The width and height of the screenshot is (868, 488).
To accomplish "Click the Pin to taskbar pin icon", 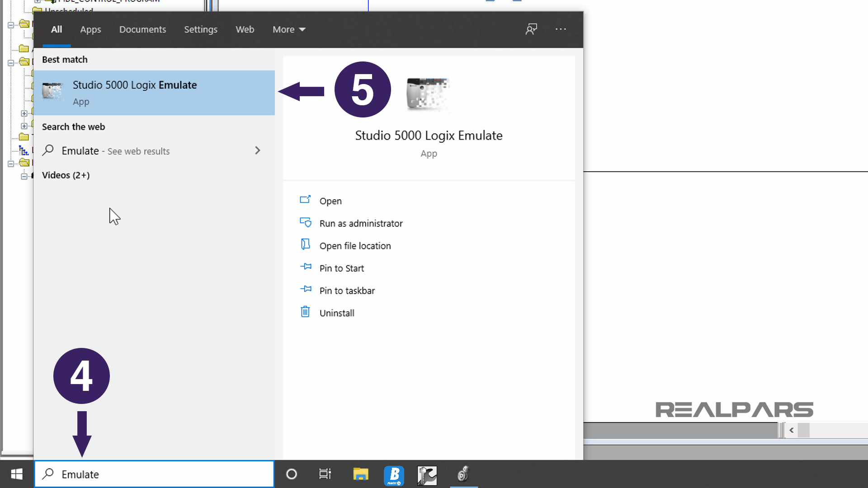I will tap(306, 289).
